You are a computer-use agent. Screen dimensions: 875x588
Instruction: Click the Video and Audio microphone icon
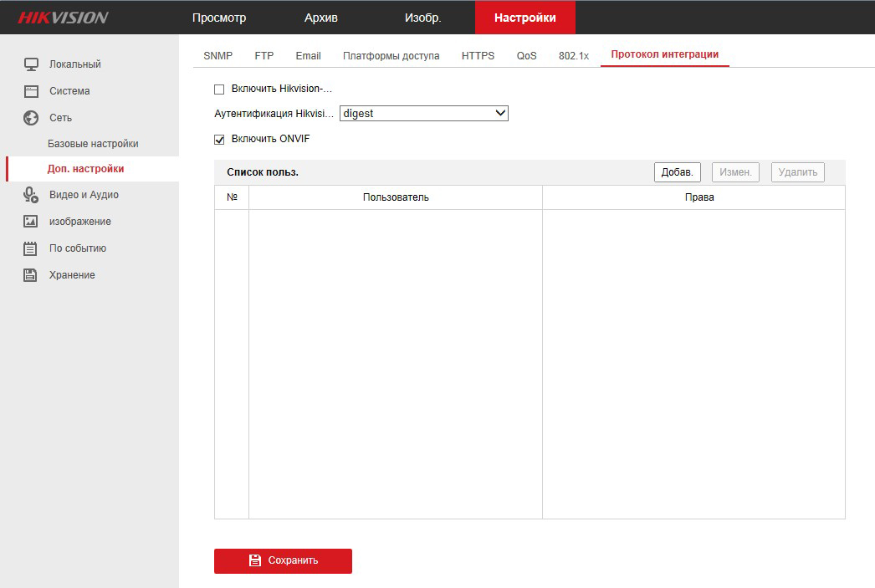(31, 195)
